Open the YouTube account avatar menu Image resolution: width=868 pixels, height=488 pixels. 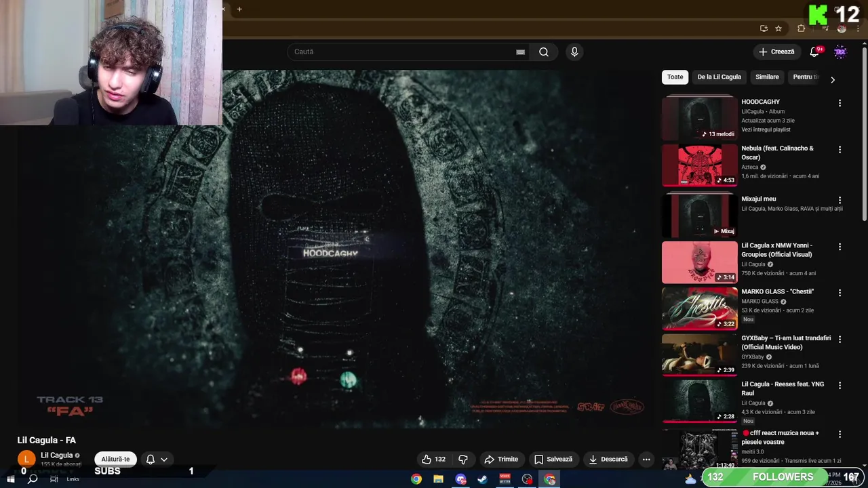coord(840,52)
